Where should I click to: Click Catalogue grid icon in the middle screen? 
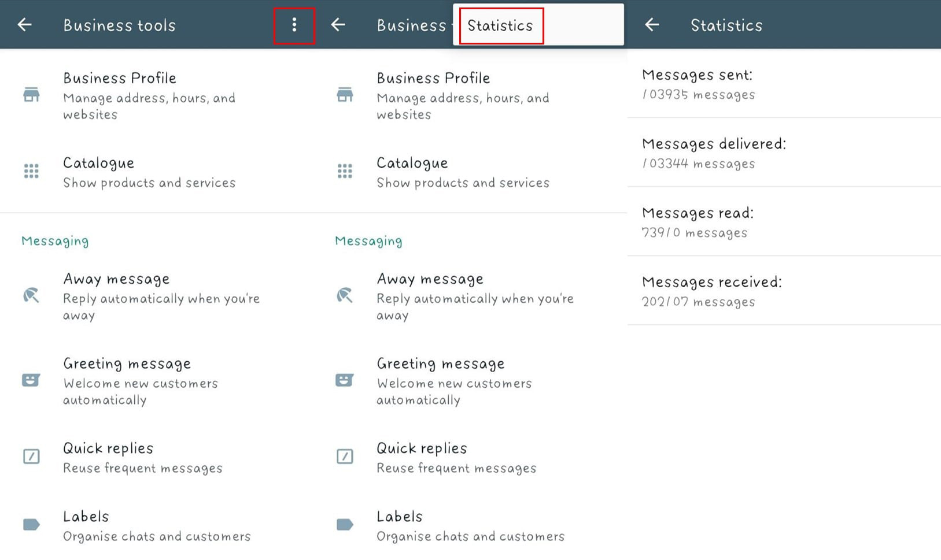pyautogui.click(x=345, y=171)
